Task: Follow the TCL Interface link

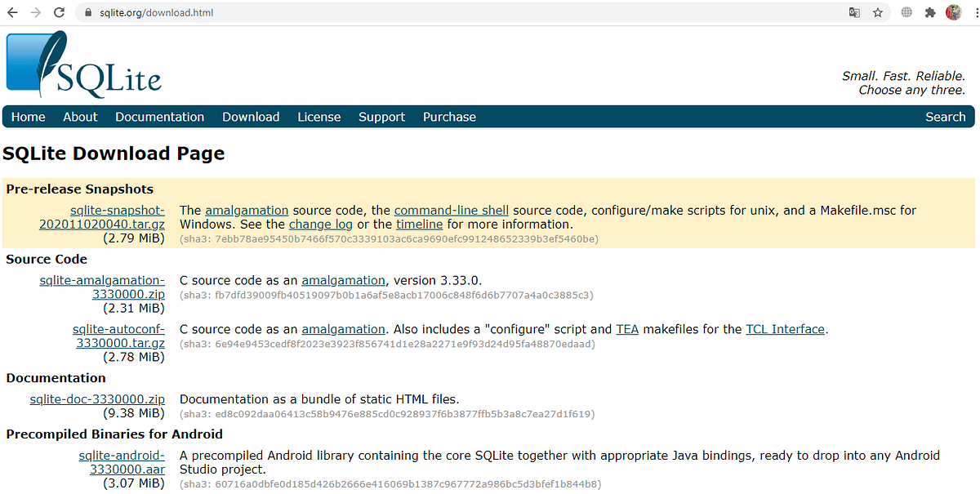Action: coord(784,329)
